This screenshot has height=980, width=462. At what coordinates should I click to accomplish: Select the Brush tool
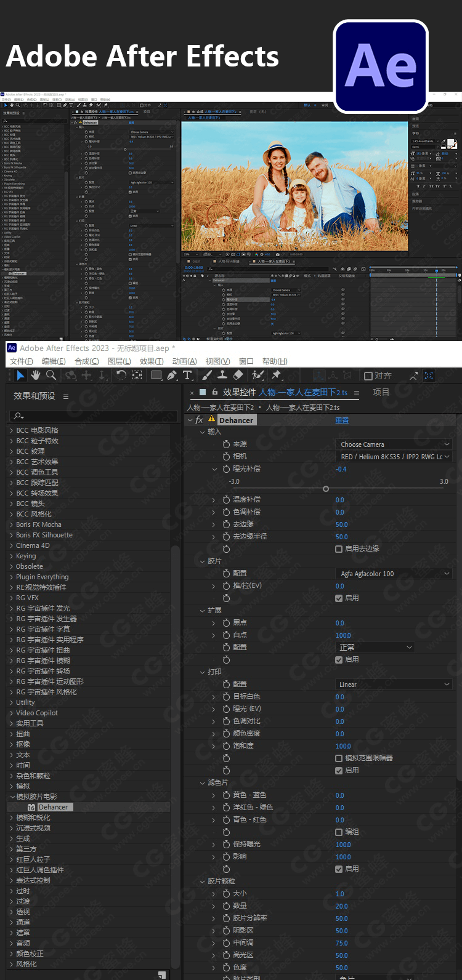tap(207, 375)
